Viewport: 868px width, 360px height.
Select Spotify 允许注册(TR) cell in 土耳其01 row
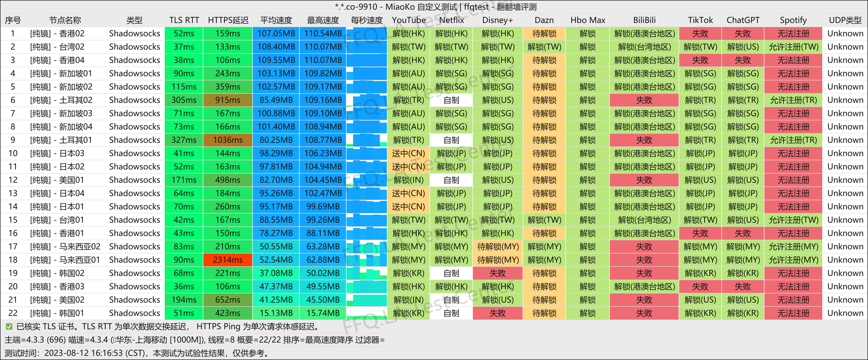pyautogui.click(x=793, y=140)
